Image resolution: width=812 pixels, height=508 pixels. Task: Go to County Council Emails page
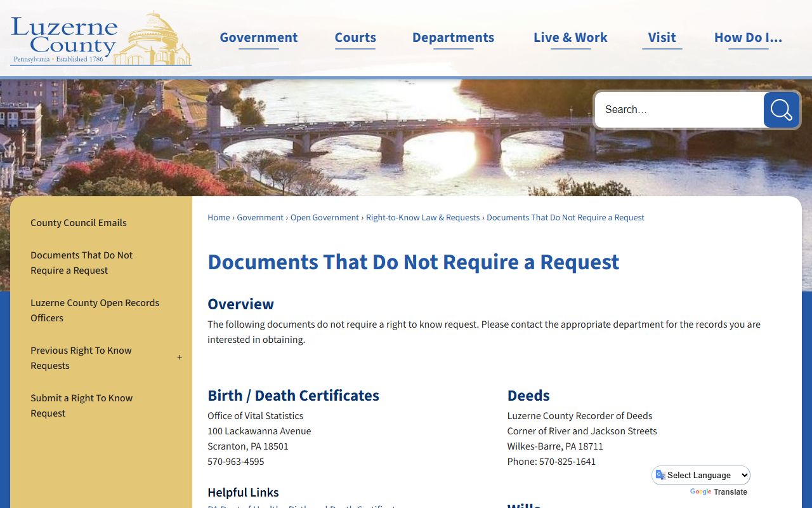79,223
